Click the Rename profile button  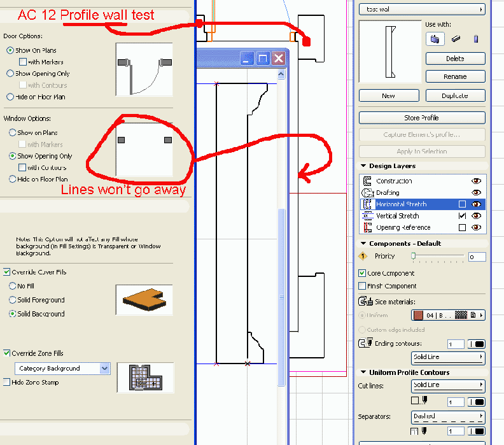[x=455, y=76]
